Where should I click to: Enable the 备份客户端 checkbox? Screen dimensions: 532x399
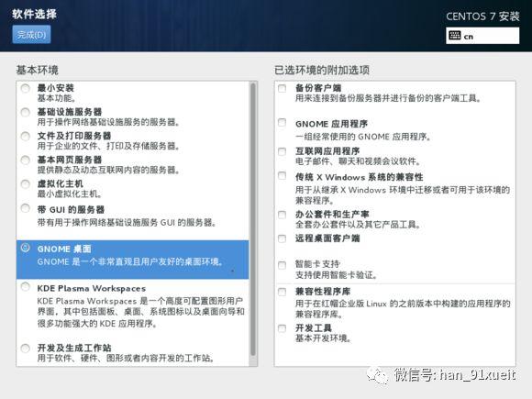[282, 88]
